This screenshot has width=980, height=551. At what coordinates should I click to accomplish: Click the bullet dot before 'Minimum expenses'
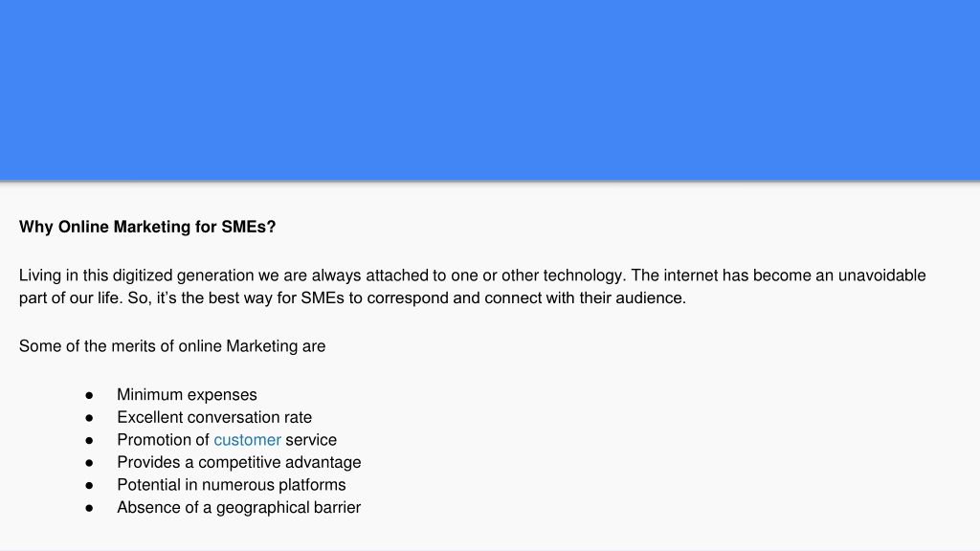tap(89, 395)
